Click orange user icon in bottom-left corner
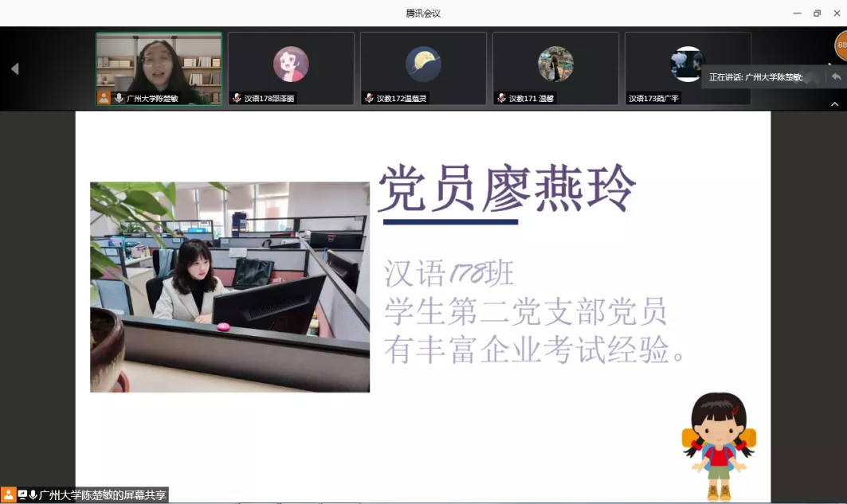Image resolution: width=847 pixels, height=504 pixels. coord(9,495)
